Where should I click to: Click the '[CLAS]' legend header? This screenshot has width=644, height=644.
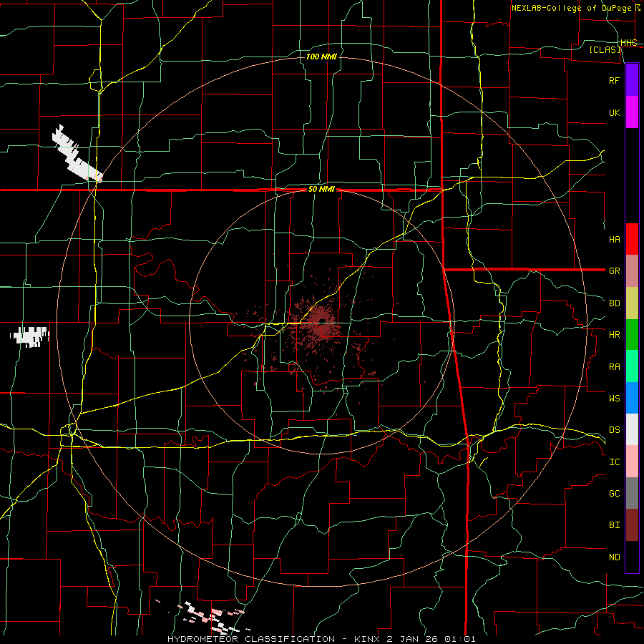coord(605,50)
